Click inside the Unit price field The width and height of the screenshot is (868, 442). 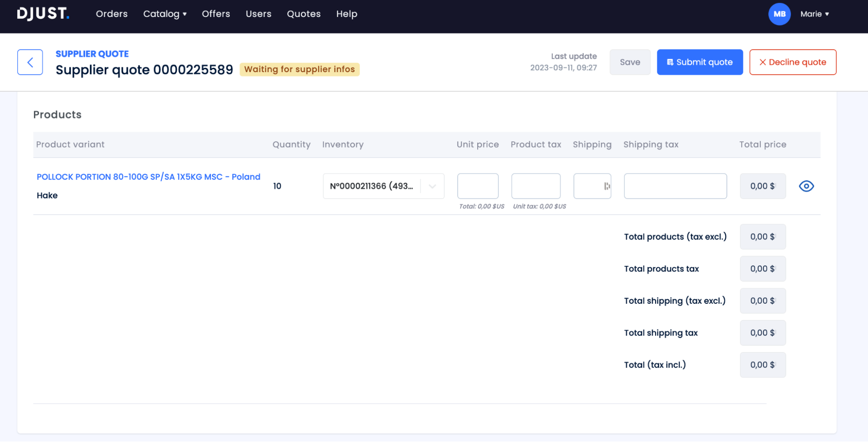click(478, 186)
